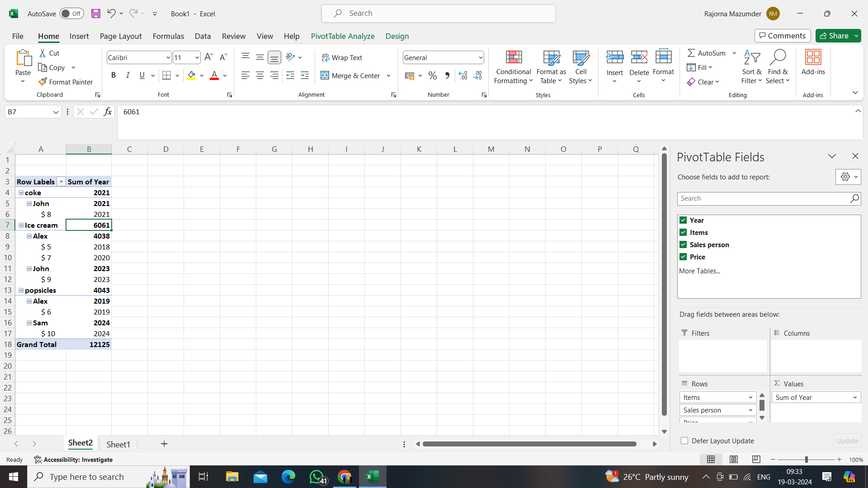The image size is (868, 488).
Task: Enable the Defer Layout Update checkbox
Action: 684,441
